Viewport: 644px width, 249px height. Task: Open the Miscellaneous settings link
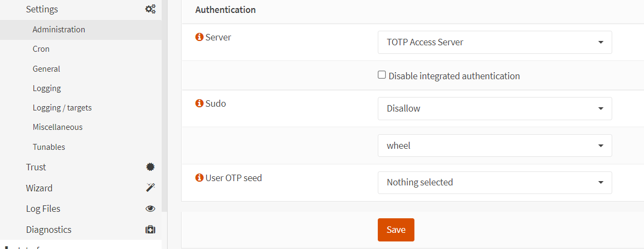[57, 127]
